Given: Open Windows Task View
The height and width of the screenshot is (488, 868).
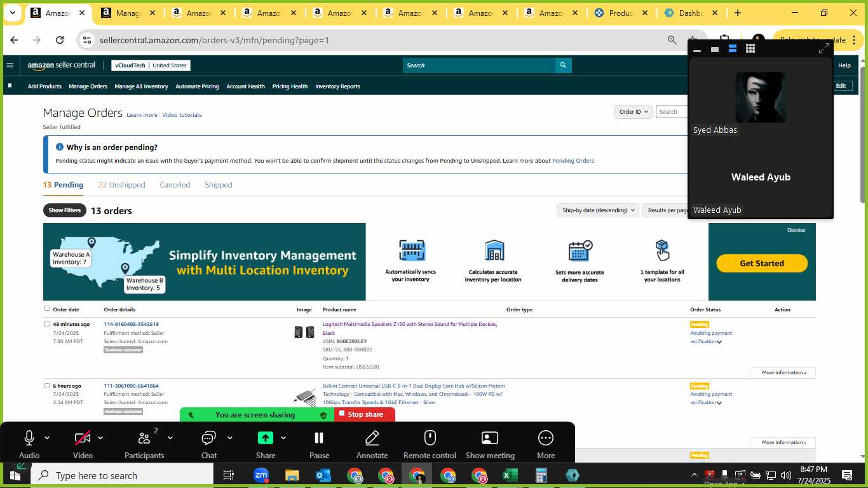Looking at the screenshot, I should click(229, 475).
